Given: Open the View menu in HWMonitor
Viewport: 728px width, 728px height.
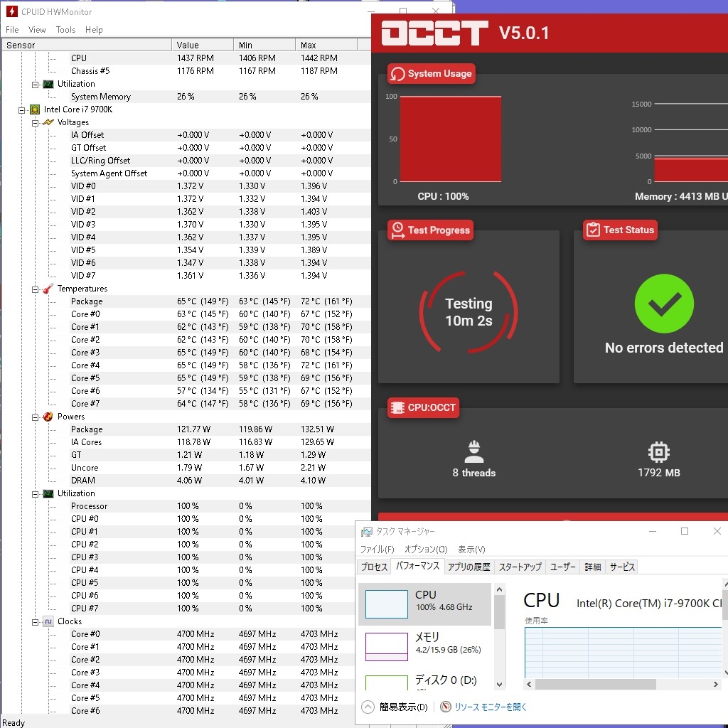Looking at the screenshot, I should coord(37,30).
